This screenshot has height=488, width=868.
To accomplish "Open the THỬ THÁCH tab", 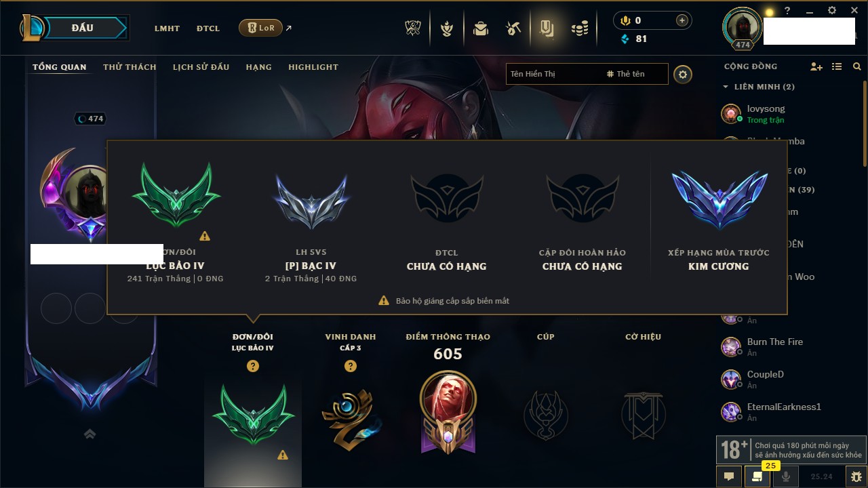I will click(x=130, y=67).
